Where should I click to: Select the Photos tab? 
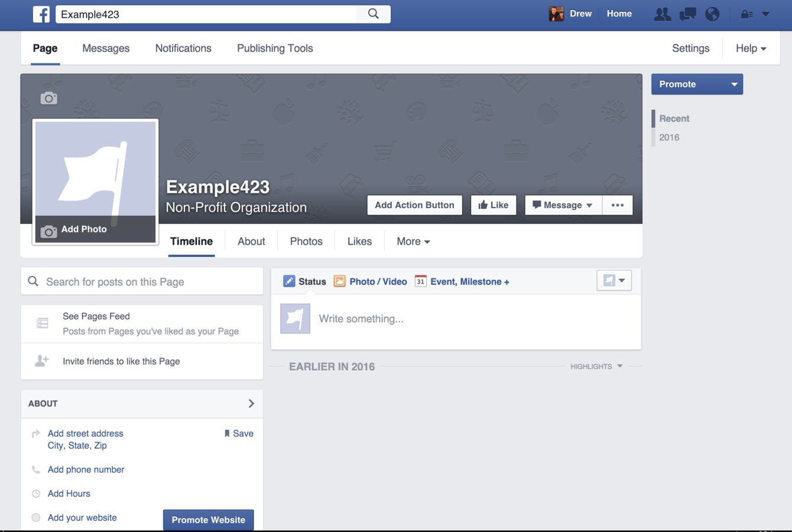[x=306, y=241]
